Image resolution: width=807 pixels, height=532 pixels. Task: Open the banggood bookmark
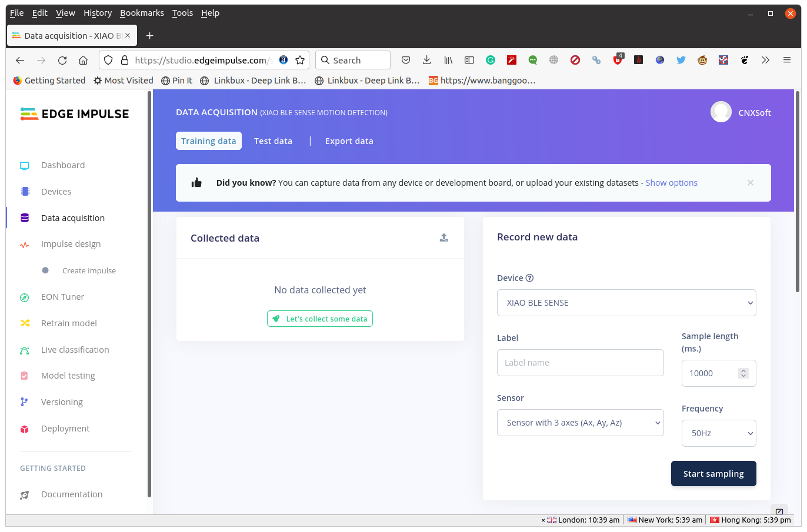tap(482, 81)
